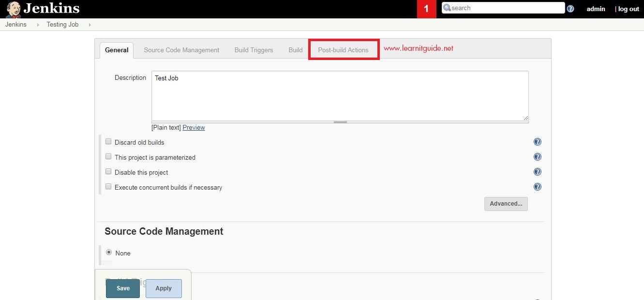The width and height of the screenshot is (644, 300).
Task: Open help for This project is parameterized
Action: tap(538, 156)
